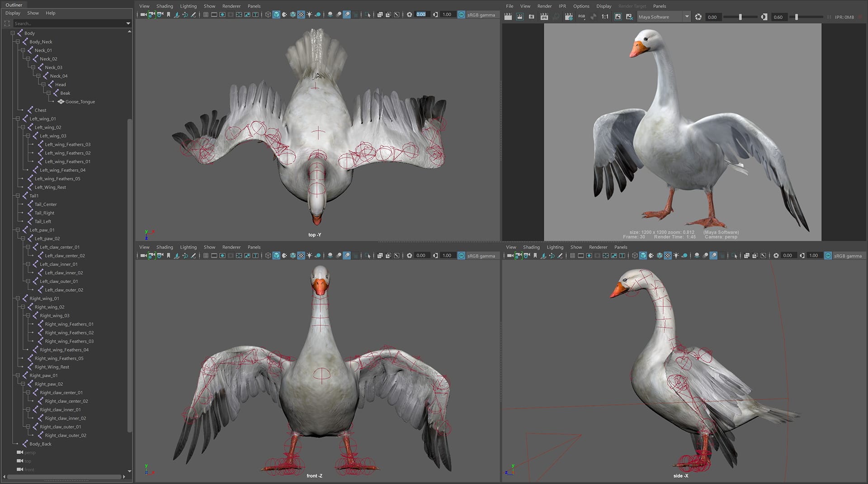Image resolution: width=868 pixels, height=484 pixels.
Task: Open Outliner Help menu
Action: pos(51,13)
